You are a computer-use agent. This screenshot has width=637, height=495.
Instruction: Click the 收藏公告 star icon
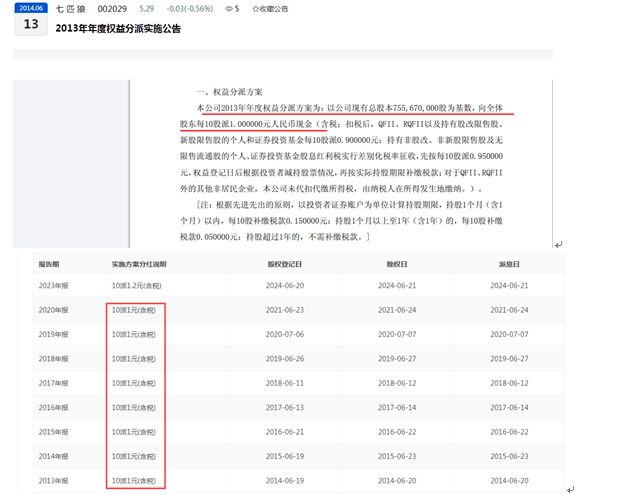pyautogui.click(x=256, y=9)
